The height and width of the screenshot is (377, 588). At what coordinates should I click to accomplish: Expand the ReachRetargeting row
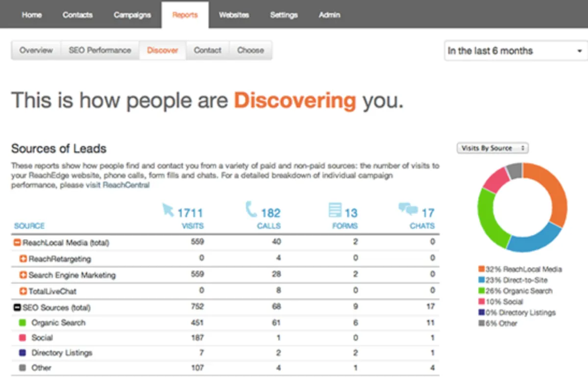[x=23, y=259]
